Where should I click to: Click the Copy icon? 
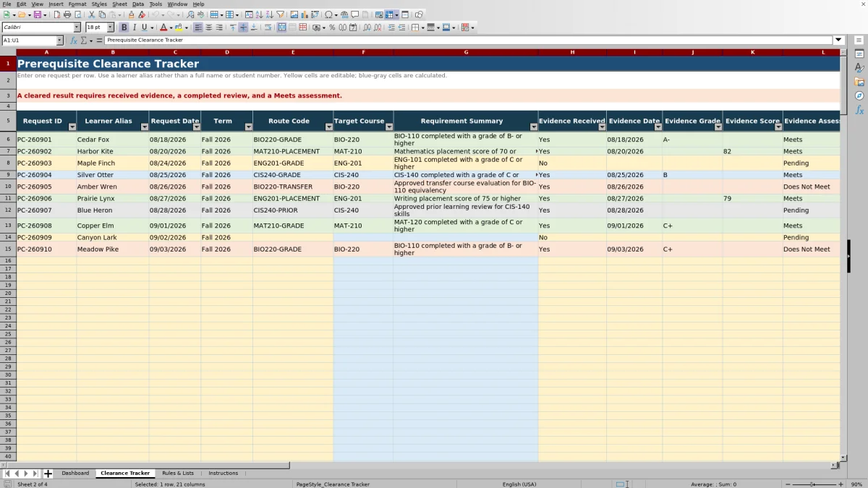(x=102, y=14)
